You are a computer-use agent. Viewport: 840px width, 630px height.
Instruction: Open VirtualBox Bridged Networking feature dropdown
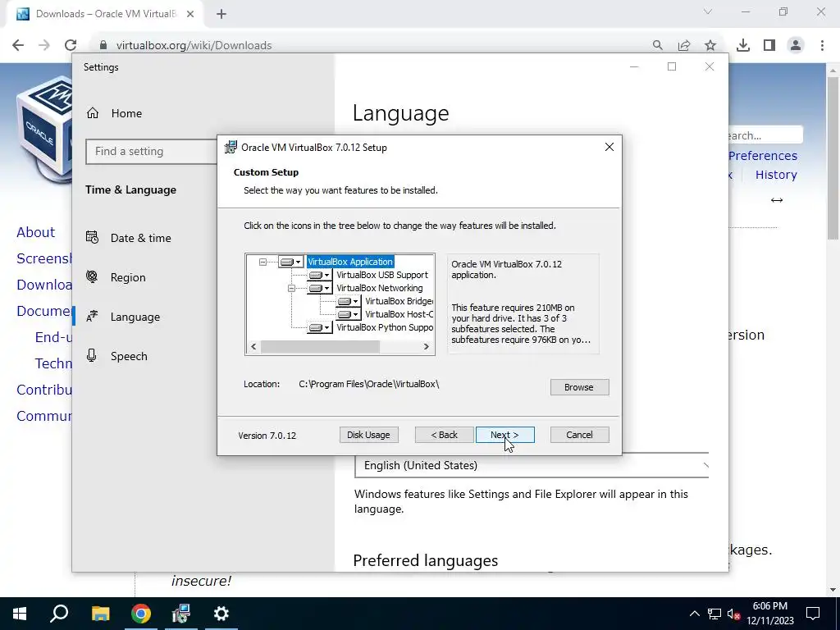click(349, 301)
